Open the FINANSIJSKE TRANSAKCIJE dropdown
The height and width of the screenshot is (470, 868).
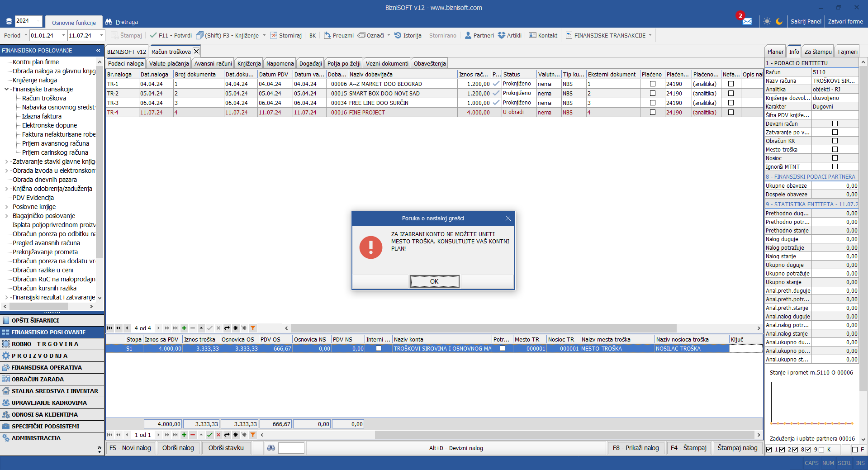point(650,35)
